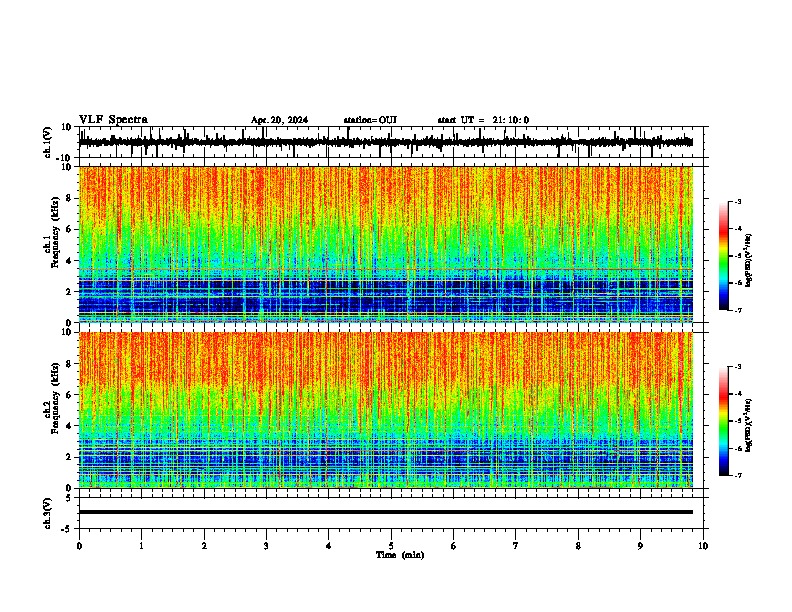Click the "-3" label on ch.1 color bar

click(x=737, y=201)
